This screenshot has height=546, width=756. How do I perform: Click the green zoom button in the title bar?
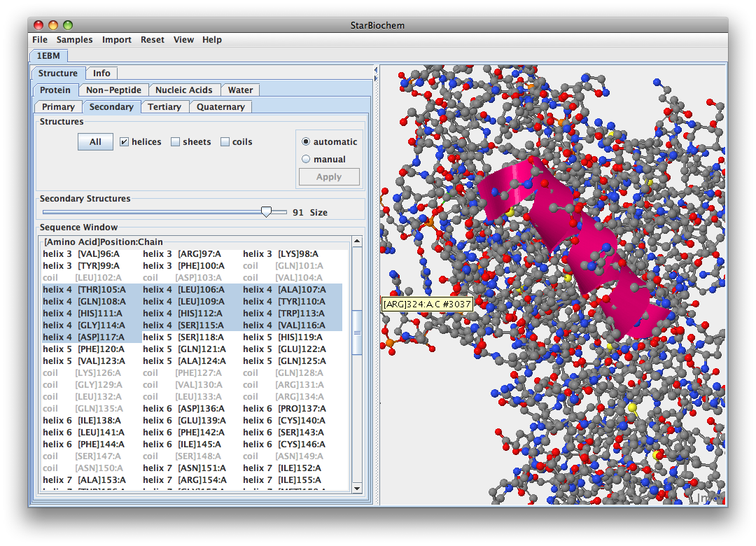[66, 25]
